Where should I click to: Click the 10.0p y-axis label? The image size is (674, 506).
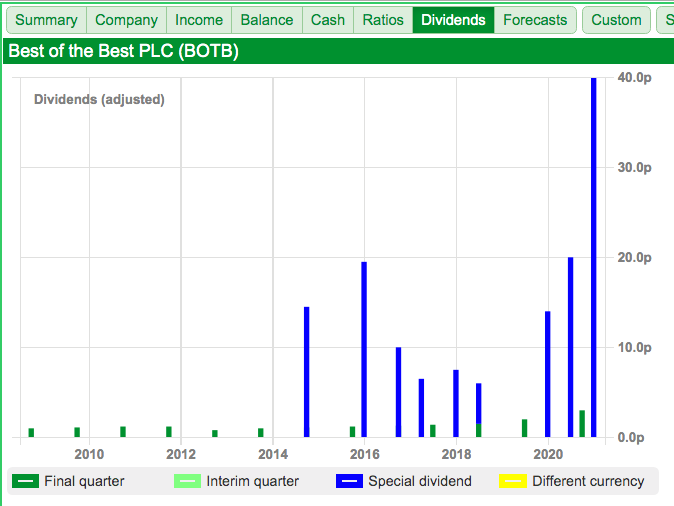coord(634,347)
